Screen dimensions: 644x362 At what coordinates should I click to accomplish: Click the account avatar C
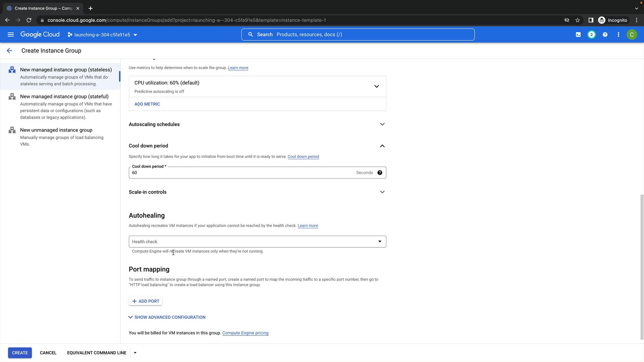pos(632,35)
